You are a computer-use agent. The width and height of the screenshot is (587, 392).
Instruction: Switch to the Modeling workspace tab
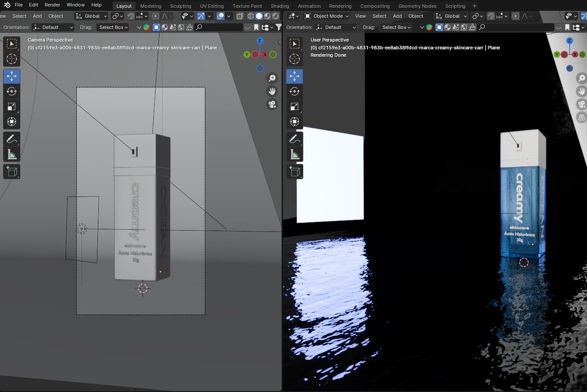click(x=151, y=6)
